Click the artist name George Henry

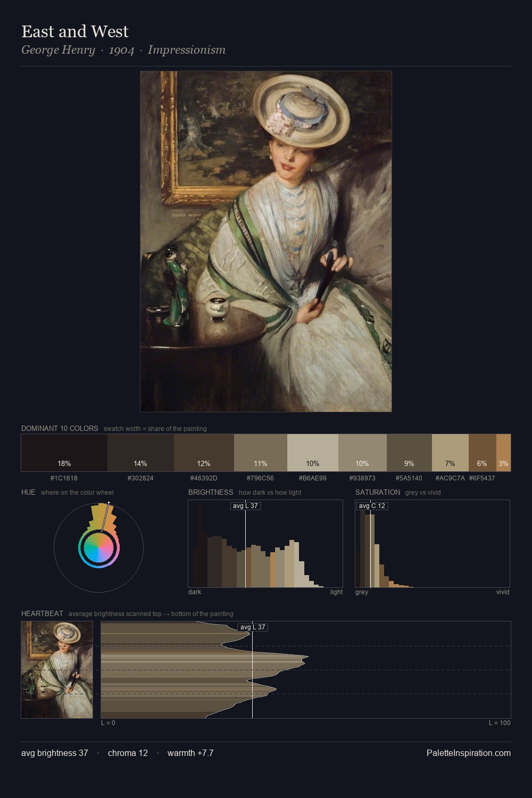(x=58, y=50)
